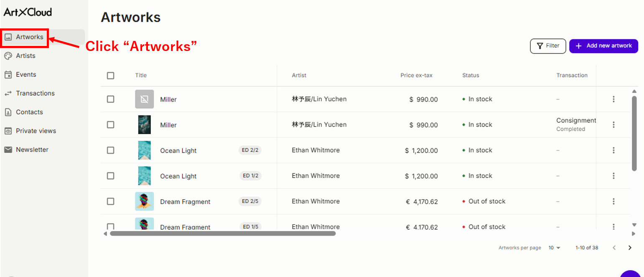This screenshot has width=644, height=277.
Task: Click the Newsletter envelope icon
Action: click(x=8, y=150)
